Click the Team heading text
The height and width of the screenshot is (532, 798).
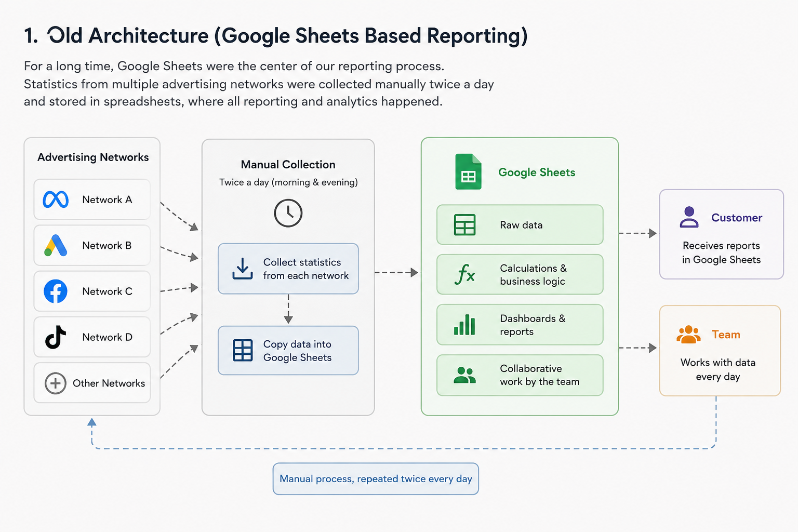point(726,335)
